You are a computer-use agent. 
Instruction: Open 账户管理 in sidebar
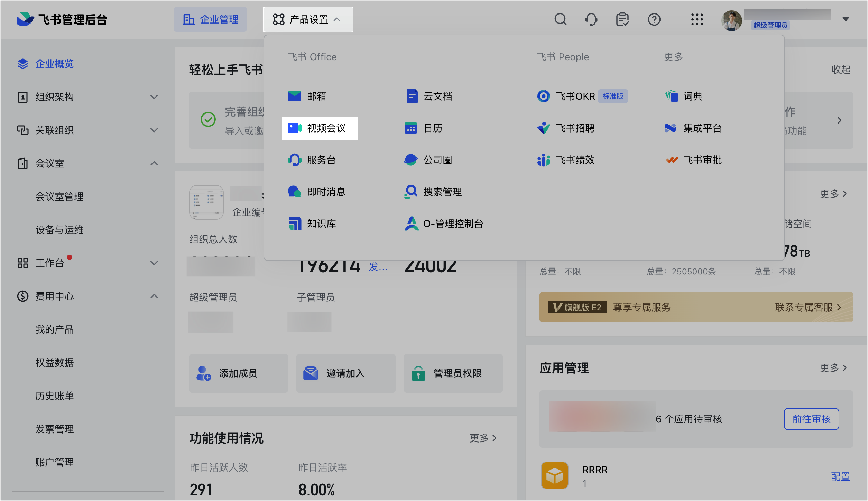[x=55, y=462]
